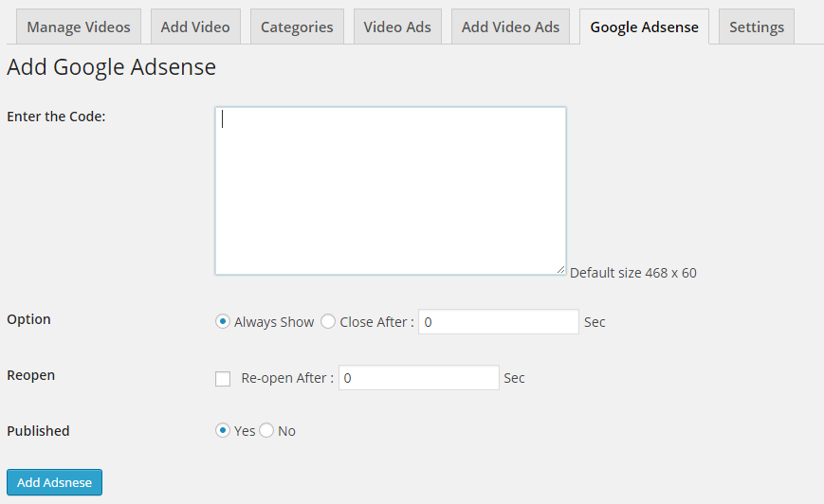The image size is (824, 504).
Task: Focus the Enter the Code textarea
Action: (x=391, y=190)
